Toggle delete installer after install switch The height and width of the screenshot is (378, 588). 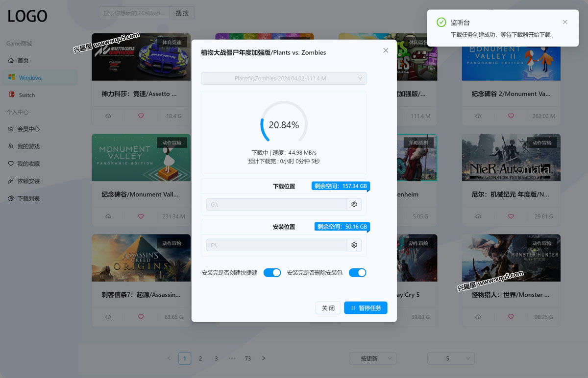point(358,273)
